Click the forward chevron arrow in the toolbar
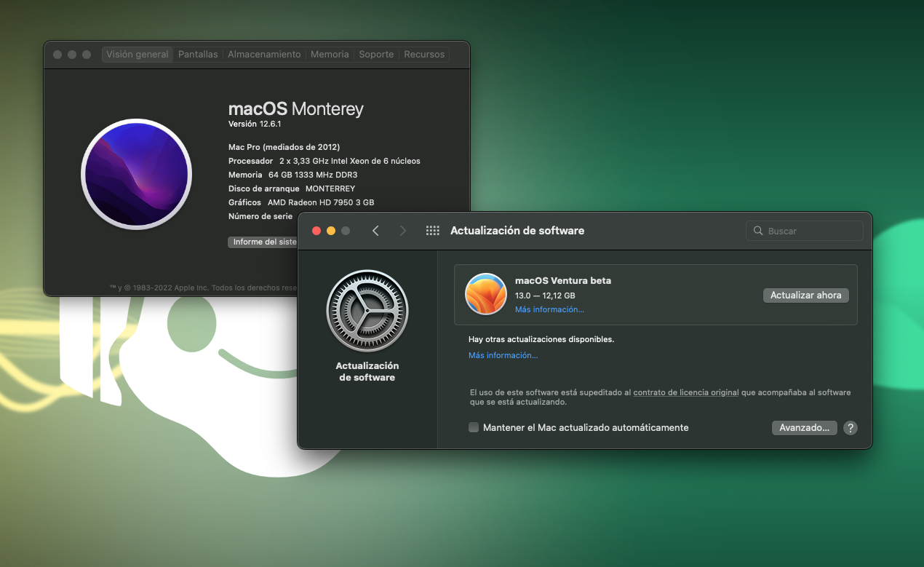The image size is (924, 567). tap(403, 231)
